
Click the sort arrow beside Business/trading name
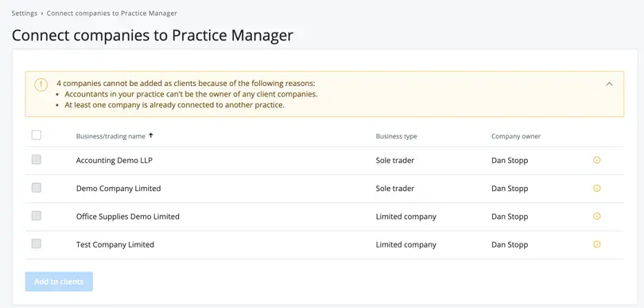(x=151, y=135)
